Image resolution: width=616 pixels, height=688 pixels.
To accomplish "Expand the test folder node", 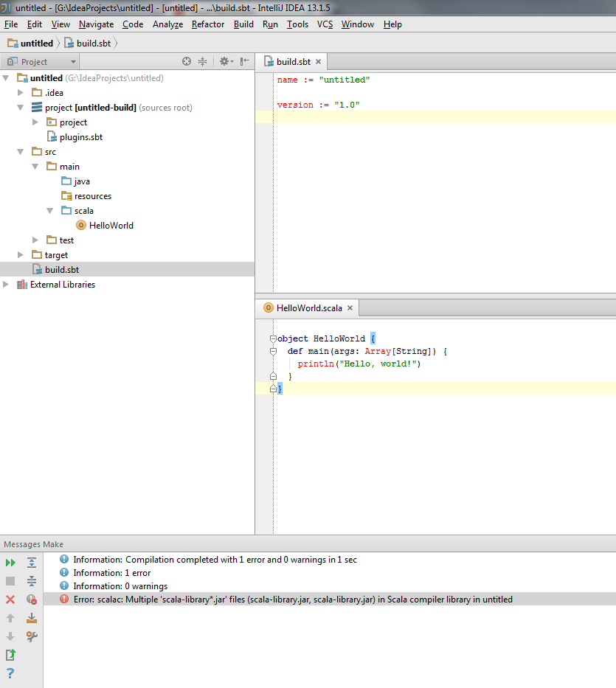I will (35, 240).
